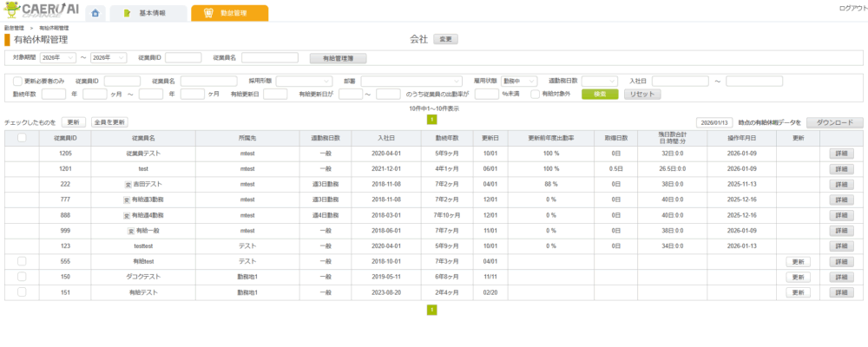868x347 pixels.
Task: Click the 入社日 end date field
Action: click(x=754, y=82)
